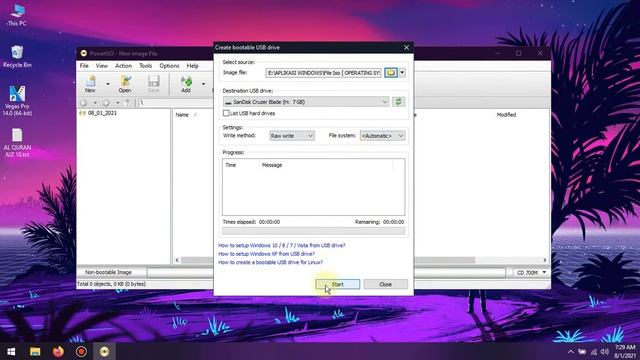Open the Tools menu in PowerISO
This screenshot has width=640, height=360.
[x=145, y=66]
